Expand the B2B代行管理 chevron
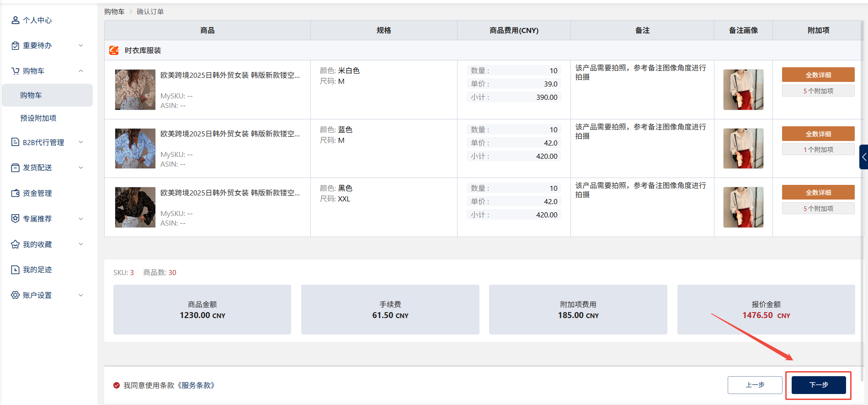The image size is (868, 405). 81,142
